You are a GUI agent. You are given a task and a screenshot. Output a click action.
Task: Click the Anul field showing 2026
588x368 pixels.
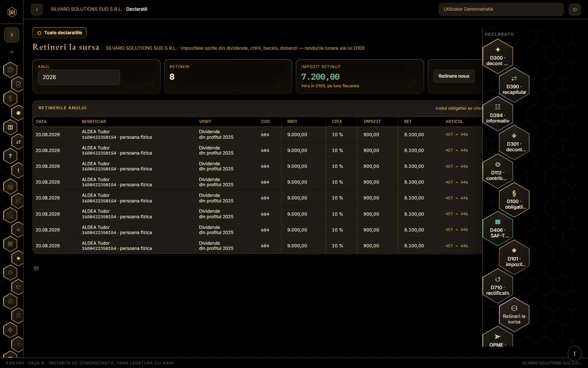[x=79, y=77]
